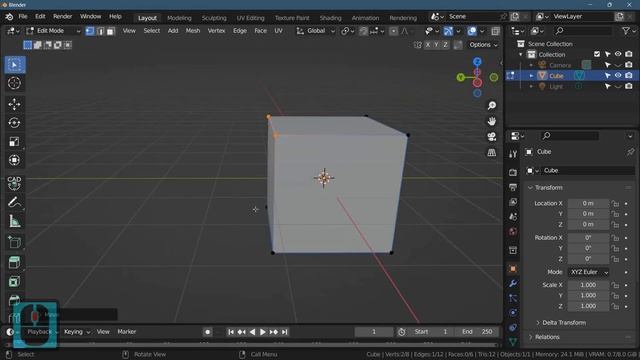Collapse the Collection tree item
This screenshot has width=640, height=360.
(520, 54)
